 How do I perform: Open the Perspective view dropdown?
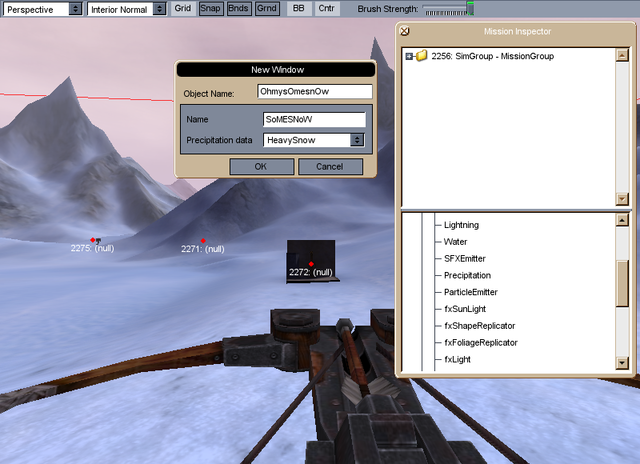(x=42, y=9)
